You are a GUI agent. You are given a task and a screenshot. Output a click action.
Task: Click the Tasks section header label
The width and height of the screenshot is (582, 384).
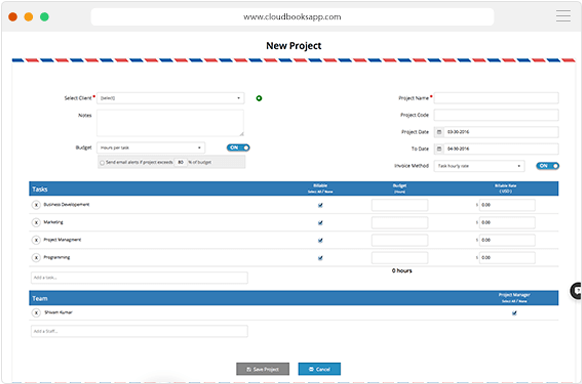pos(40,189)
